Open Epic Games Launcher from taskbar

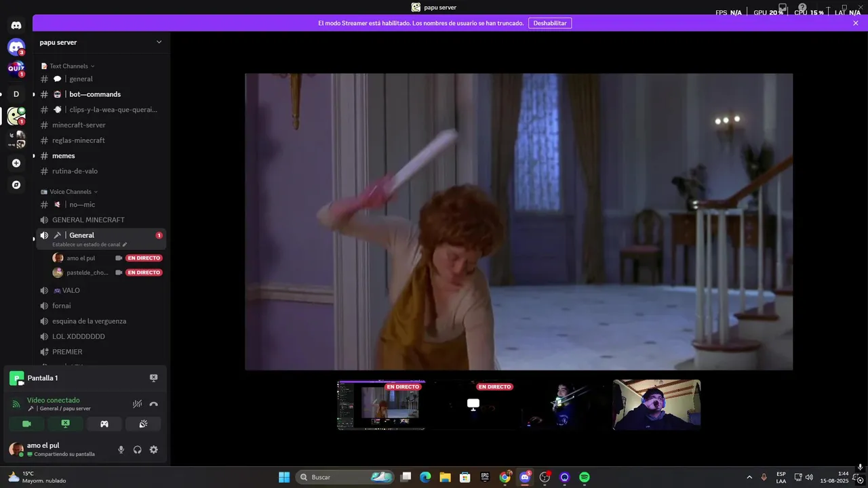[x=485, y=477]
